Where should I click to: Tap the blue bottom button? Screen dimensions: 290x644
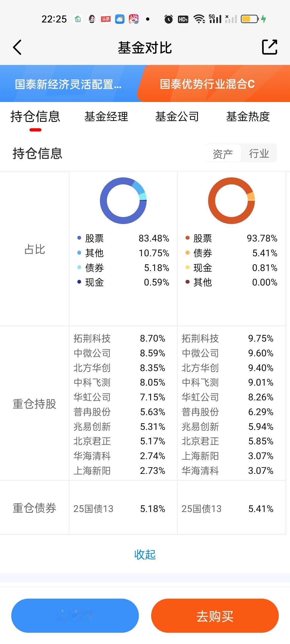pyautogui.click(x=75, y=616)
